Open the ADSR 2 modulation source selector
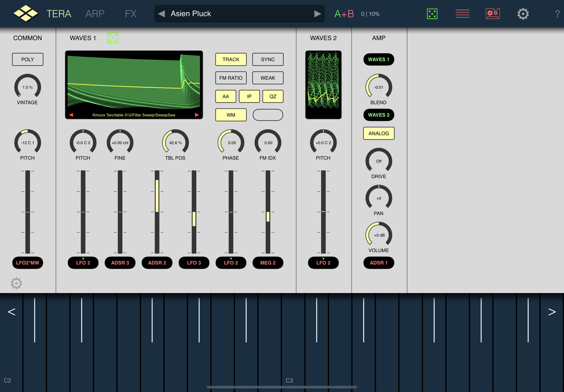The height and width of the screenshot is (392, 564). coord(157,263)
